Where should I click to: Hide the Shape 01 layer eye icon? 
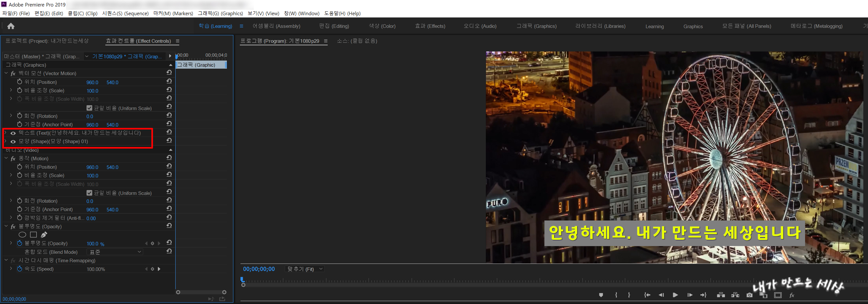(13, 142)
